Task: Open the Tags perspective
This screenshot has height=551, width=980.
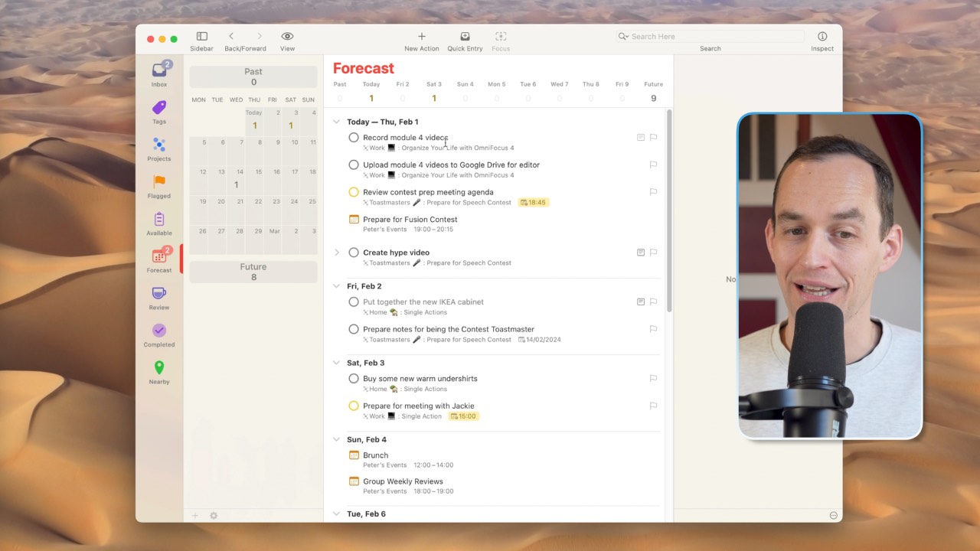Action: (159, 111)
